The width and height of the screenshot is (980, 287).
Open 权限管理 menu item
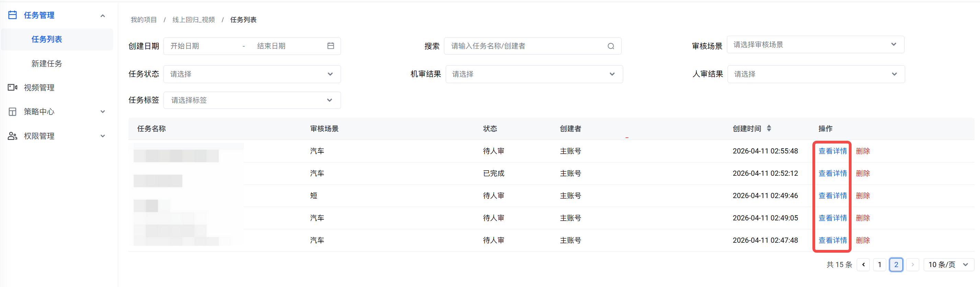point(39,136)
